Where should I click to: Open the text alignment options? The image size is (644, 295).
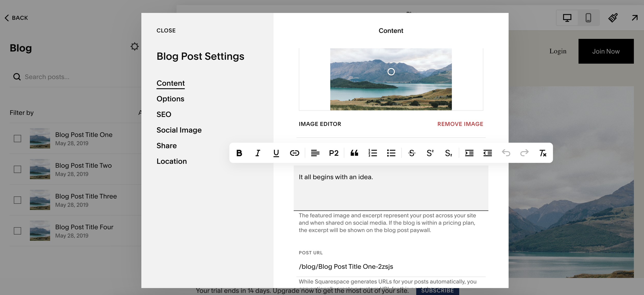[x=315, y=153]
